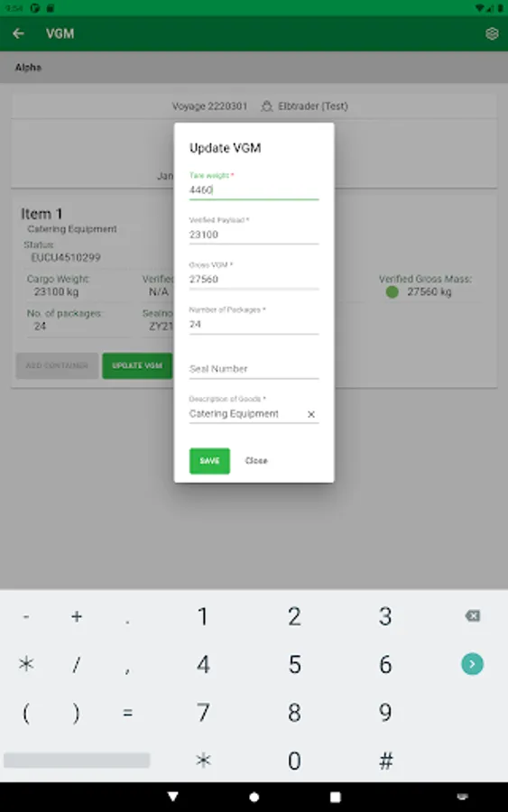The height and width of the screenshot is (812, 508).
Task: Tap Android back navigation triangle
Action: (173, 797)
